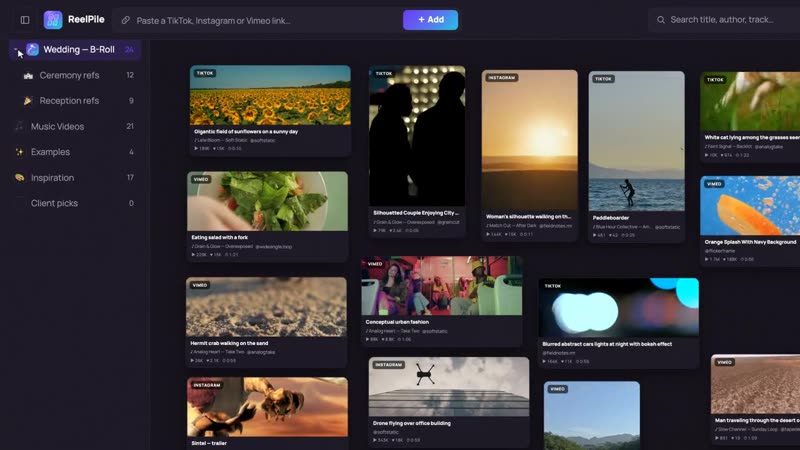Image resolution: width=800 pixels, height=450 pixels.
Task: Open the Eating salad with a fork clip
Action: (267, 216)
